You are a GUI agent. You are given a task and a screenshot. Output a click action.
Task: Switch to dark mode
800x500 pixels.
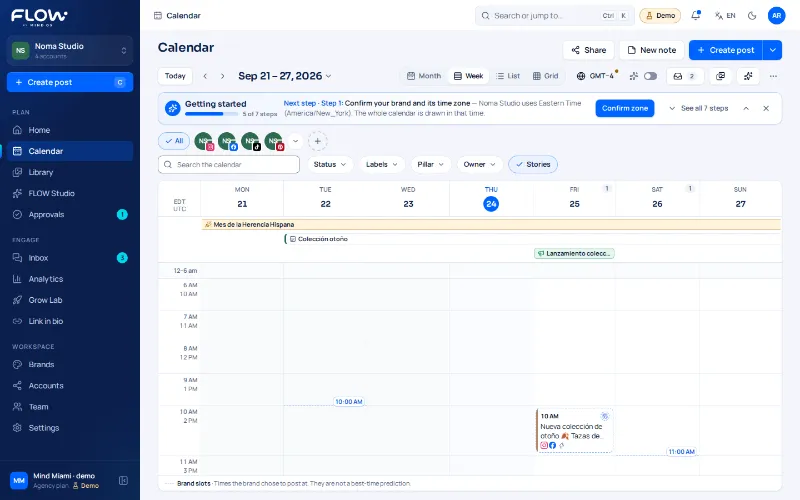(x=752, y=16)
